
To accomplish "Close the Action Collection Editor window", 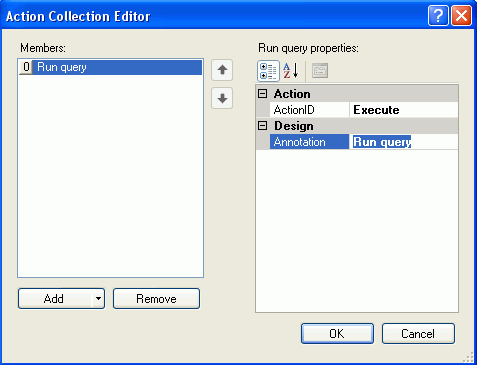I will coord(461,15).
